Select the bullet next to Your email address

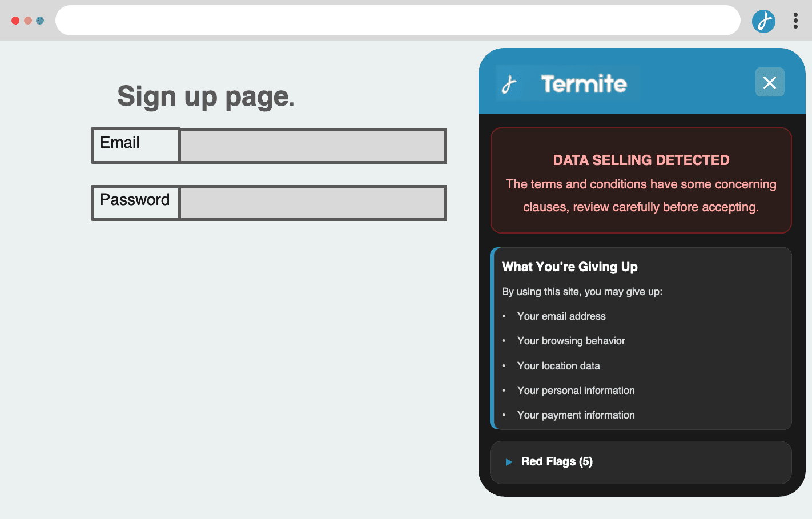coord(503,316)
